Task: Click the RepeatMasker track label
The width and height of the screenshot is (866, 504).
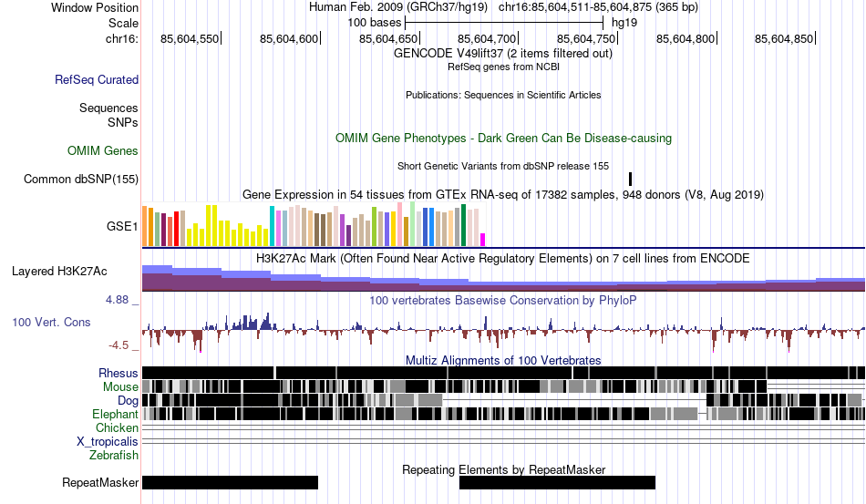Action: (100, 482)
